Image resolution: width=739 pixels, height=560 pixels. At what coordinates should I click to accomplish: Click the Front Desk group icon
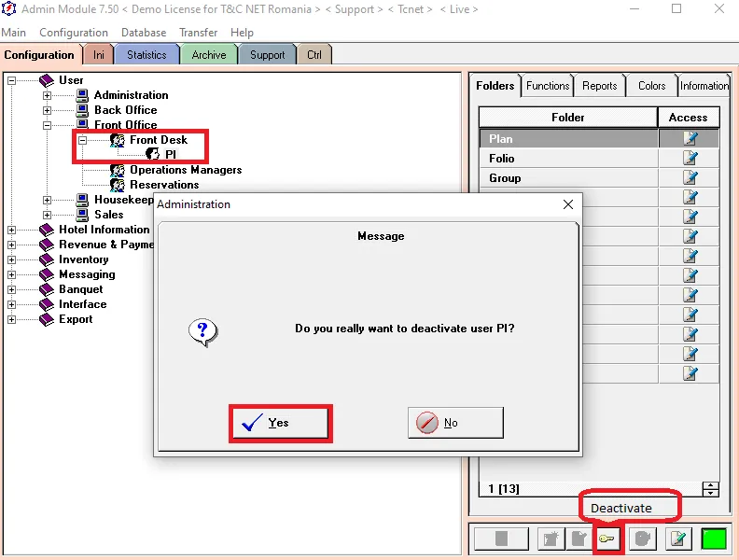tap(118, 140)
